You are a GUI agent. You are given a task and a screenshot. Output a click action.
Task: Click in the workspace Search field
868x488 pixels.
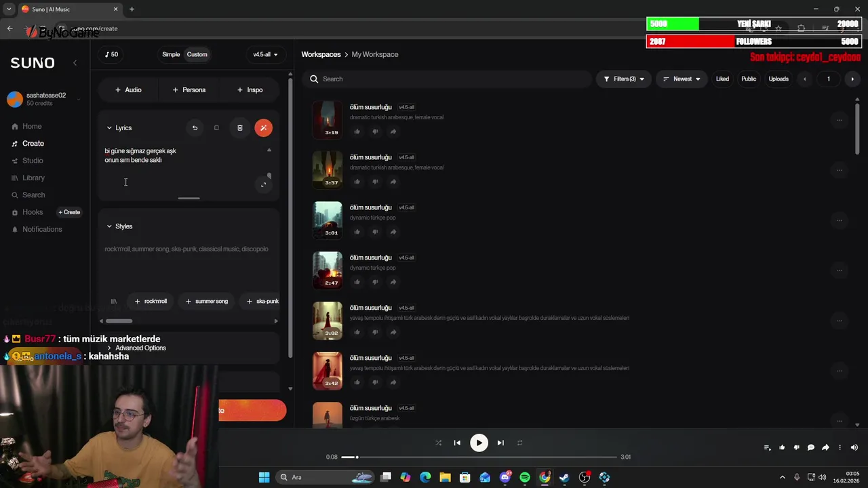448,79
